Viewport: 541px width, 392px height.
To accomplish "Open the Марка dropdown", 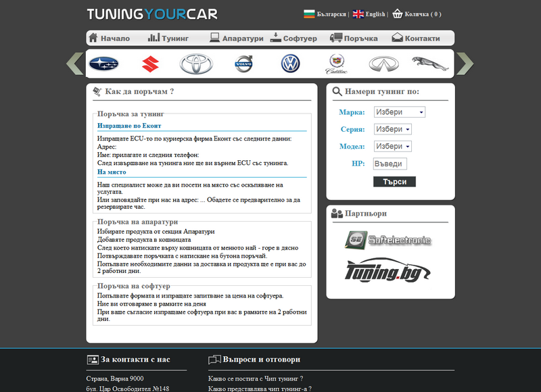I will click(x=400, y=112).
